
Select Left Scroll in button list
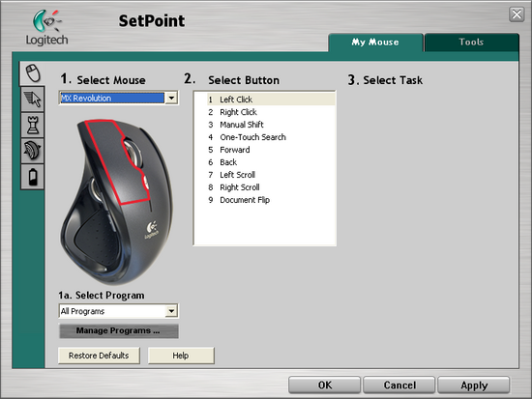coord(271,175)
